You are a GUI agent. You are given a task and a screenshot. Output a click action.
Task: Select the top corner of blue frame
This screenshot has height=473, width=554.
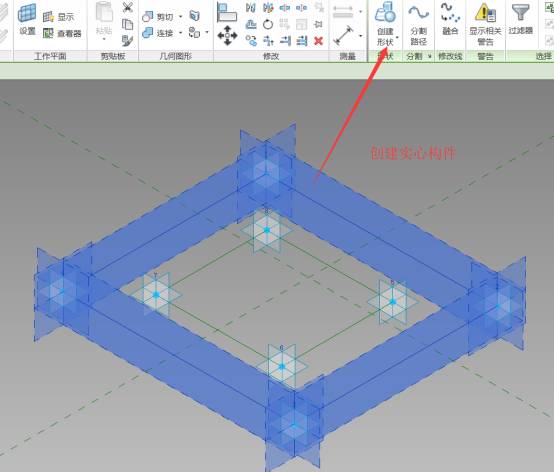(266, 174)
